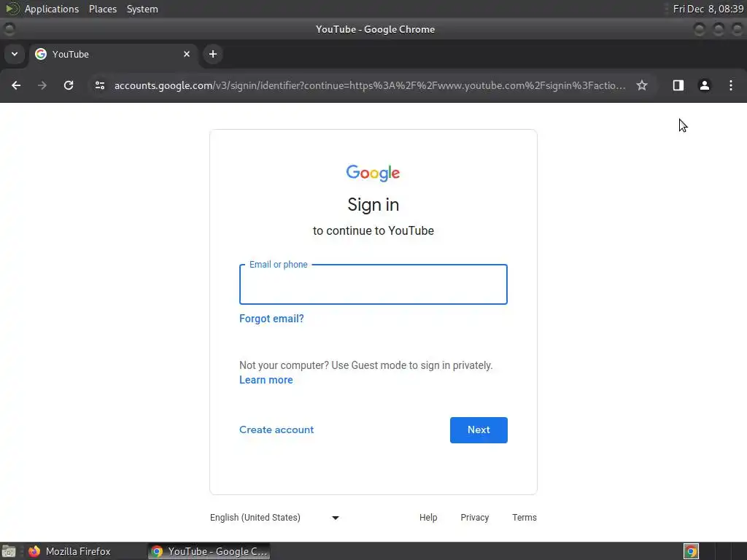This screenshot has width=747, height=560.
Task: Click the Forgot email? link
Action: pyautogui.click(x=271, y=319)
